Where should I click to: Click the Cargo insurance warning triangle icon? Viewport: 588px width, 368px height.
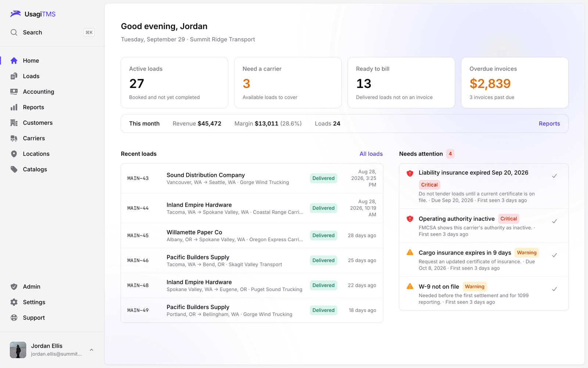click(x=410, y=252)
